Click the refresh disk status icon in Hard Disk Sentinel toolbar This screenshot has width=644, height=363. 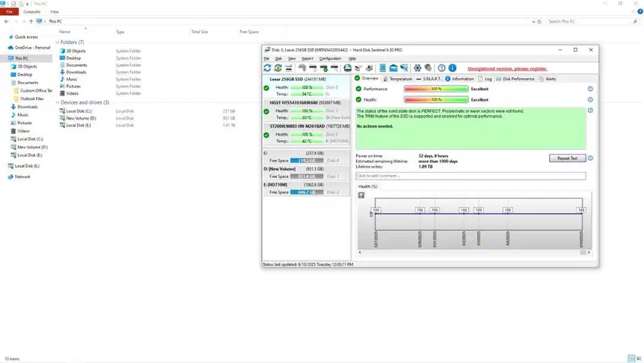pyautogui.click(x=267, y=68)
